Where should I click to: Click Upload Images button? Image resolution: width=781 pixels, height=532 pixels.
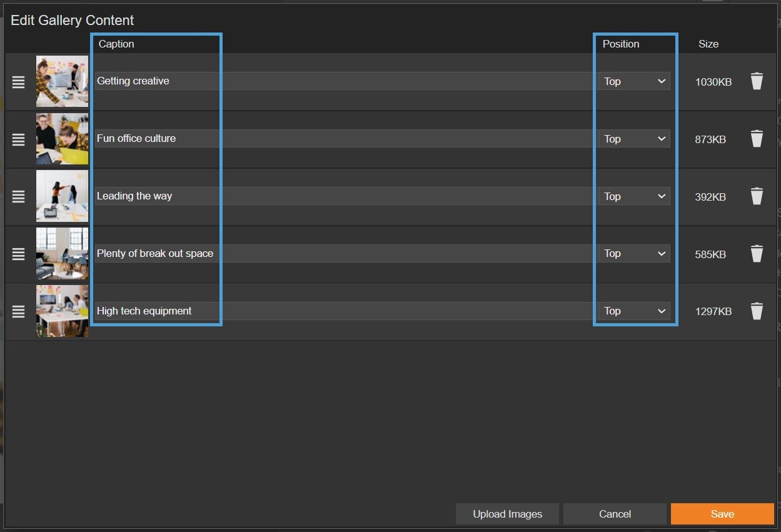pos(507,514)
